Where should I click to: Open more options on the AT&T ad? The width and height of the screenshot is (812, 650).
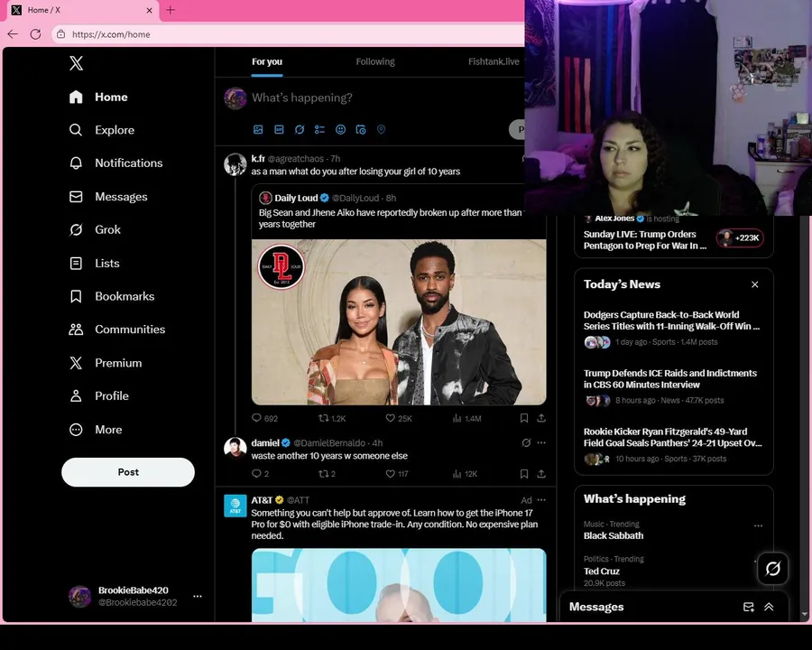541,500
